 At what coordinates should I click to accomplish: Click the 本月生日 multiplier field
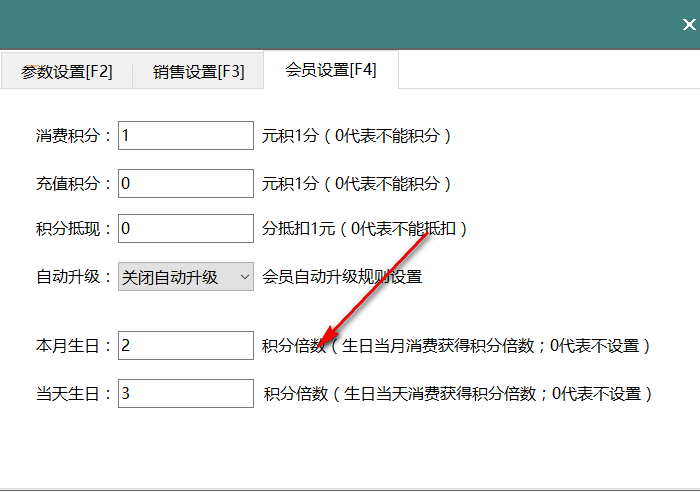pyautogui.click(x=186, y=345)
